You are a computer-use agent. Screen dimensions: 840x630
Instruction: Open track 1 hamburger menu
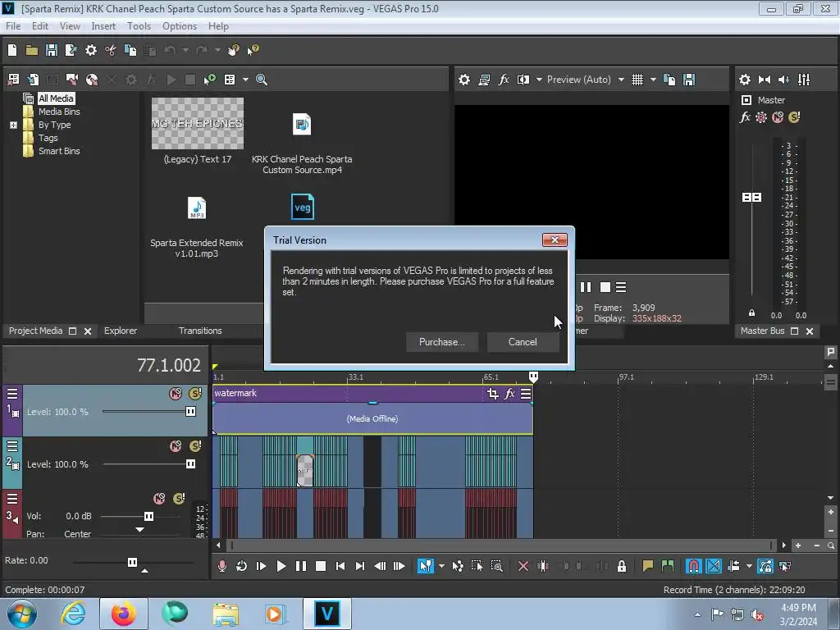11,394
